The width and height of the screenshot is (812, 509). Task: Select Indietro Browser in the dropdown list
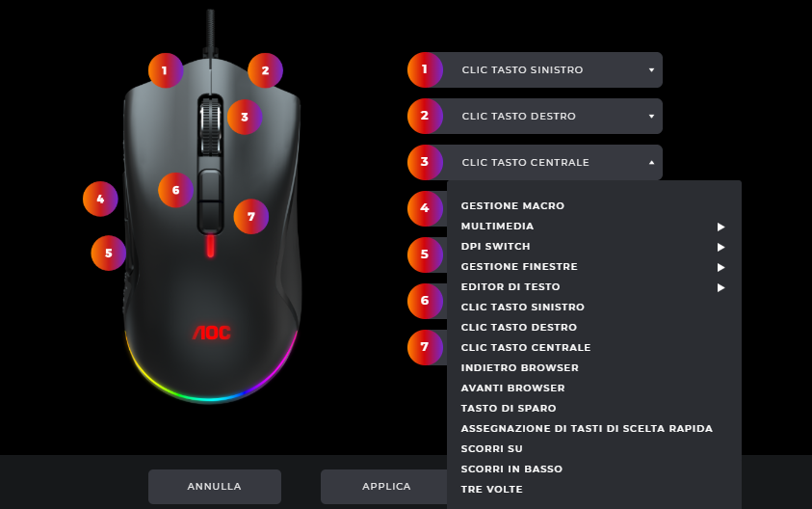coord(520,367)
